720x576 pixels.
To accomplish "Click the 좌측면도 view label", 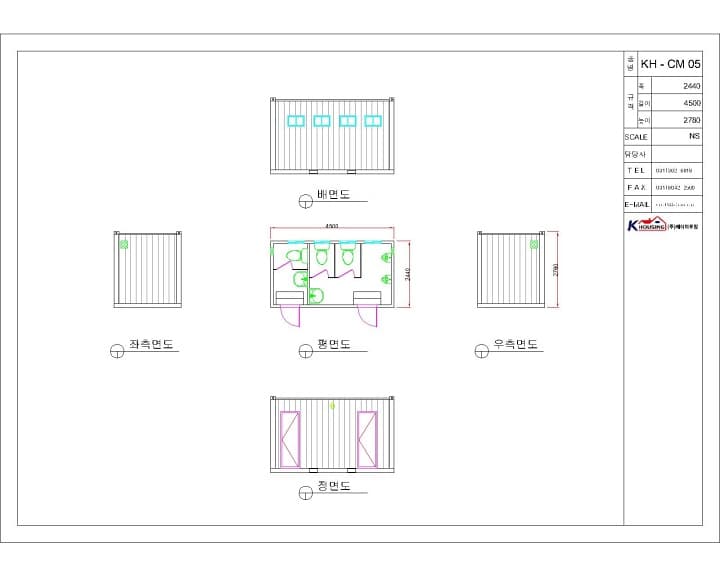I will pos(151,344).
